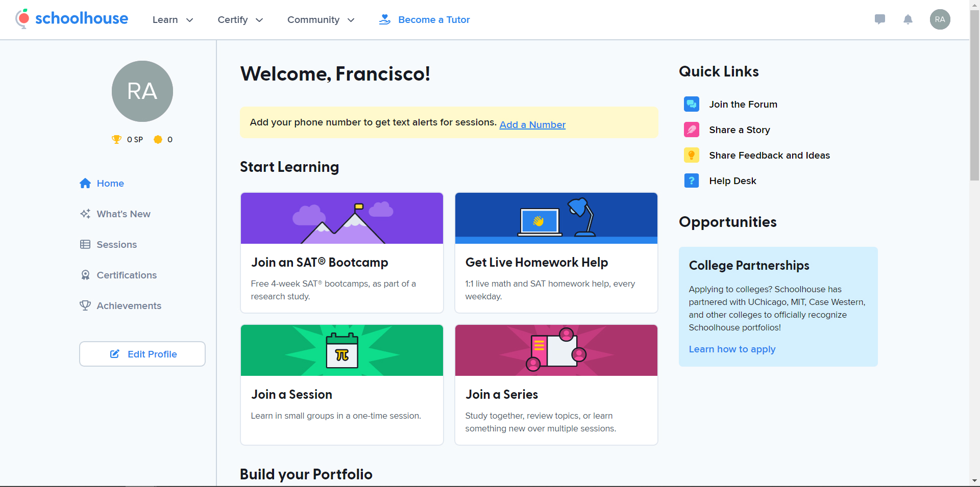Click the Share Feedback lightbulb icon
Image resolution: width=980 pixels, height=487 pixels.
[692, 155]
